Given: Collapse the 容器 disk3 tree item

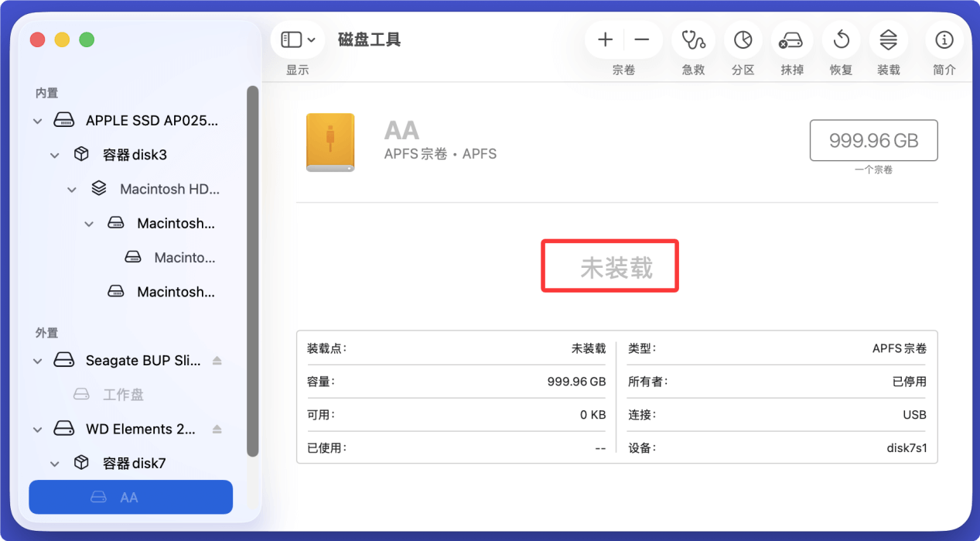Looking at the screenshot, I should [54, 154].
